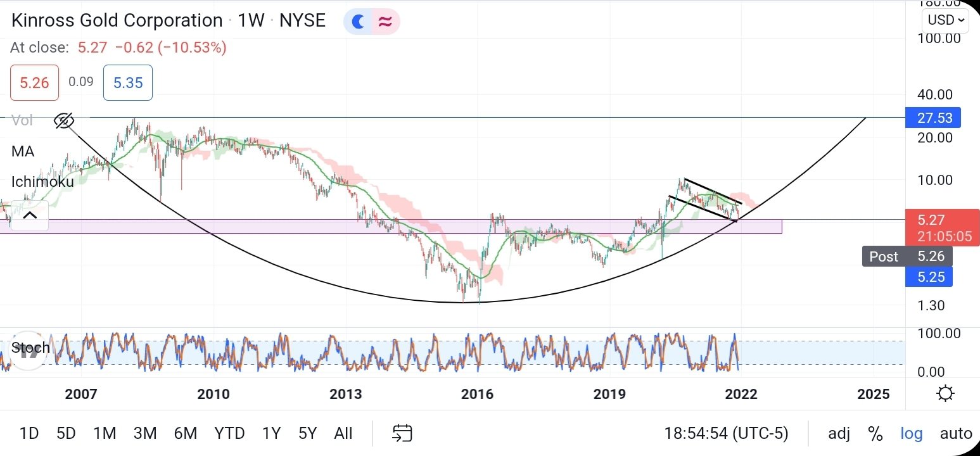Click the red 5.27 current price label
Image resolution: width=980 pixels, height=456 pixels.
(x=943, y=229)
